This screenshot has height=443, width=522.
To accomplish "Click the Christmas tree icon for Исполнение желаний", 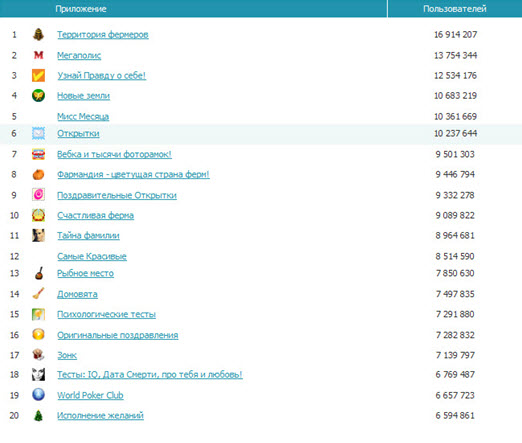I will pyautogui.click(x=38, y=415).
